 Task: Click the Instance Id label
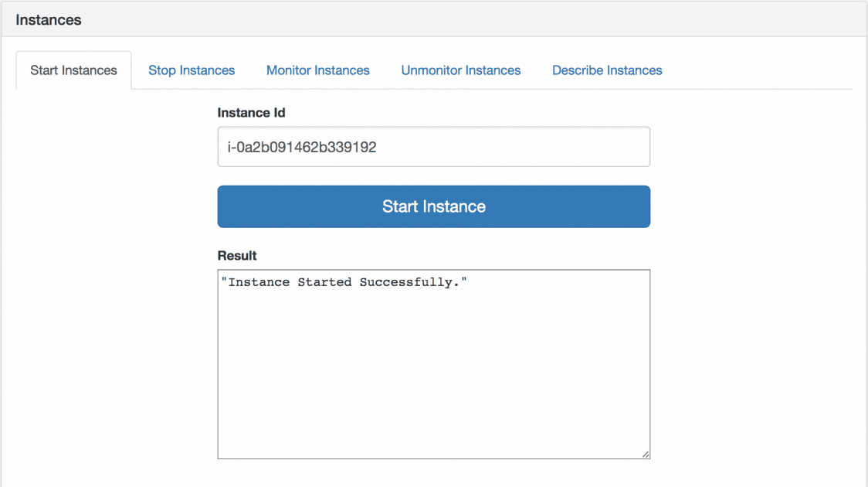[252, 113]
